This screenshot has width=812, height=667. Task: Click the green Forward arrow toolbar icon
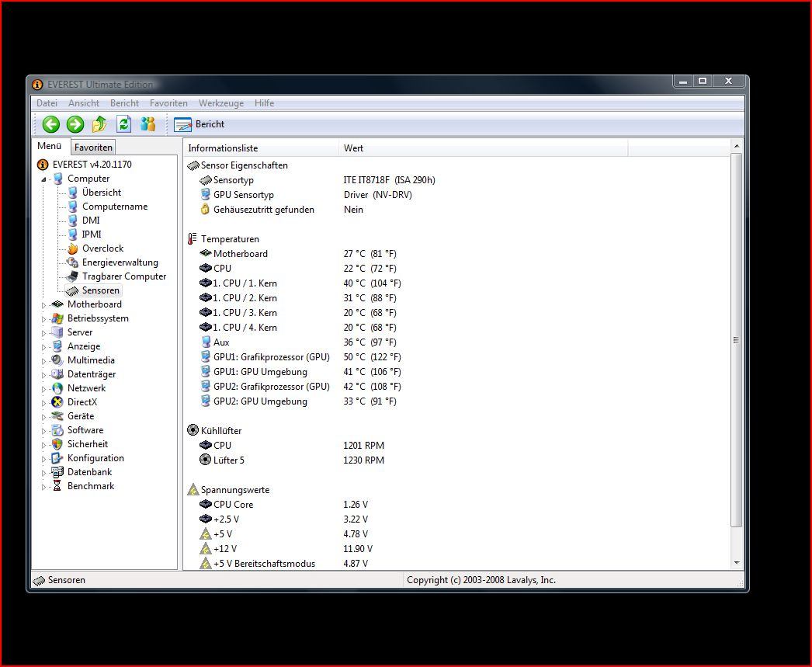click(75, 124)
